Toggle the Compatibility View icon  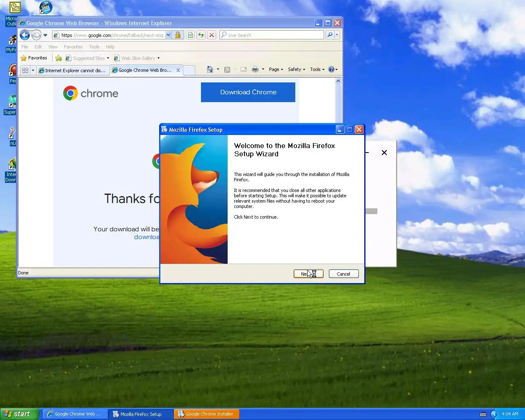(190, 35)
